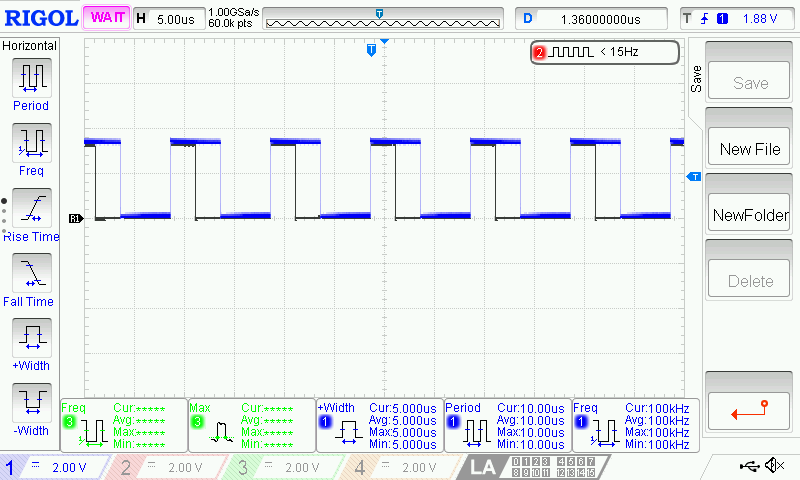
Task: Select the Fall Time measurement icon
Action: tap(31, 272)
